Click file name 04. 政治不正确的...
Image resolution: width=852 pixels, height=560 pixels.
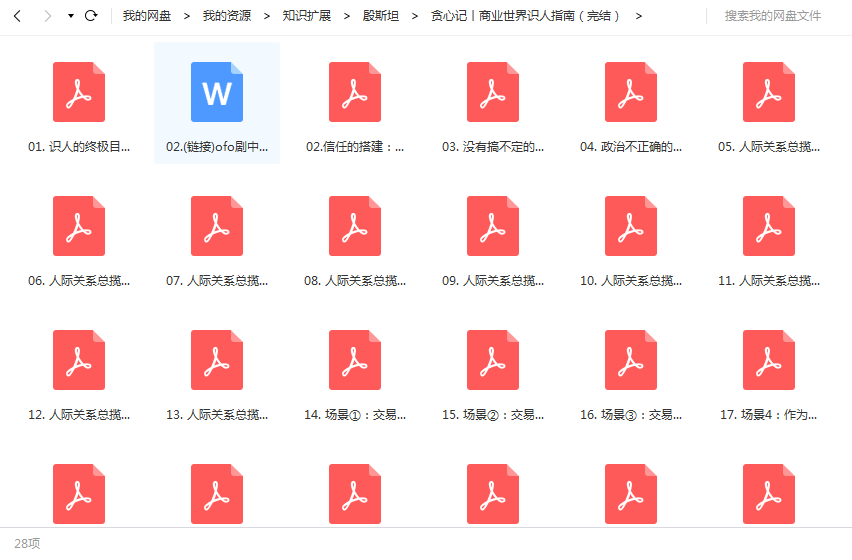[x=631, y=147]
